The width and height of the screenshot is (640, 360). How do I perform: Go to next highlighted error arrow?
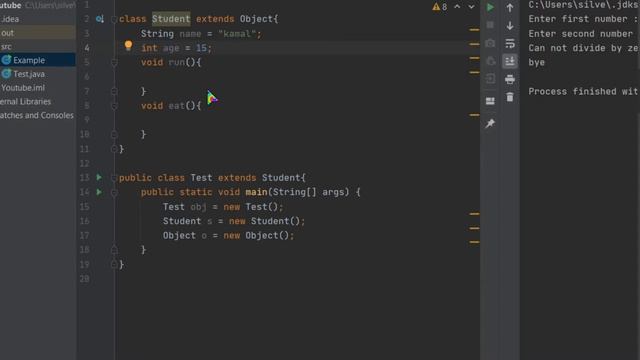click(x=471, y=7)
